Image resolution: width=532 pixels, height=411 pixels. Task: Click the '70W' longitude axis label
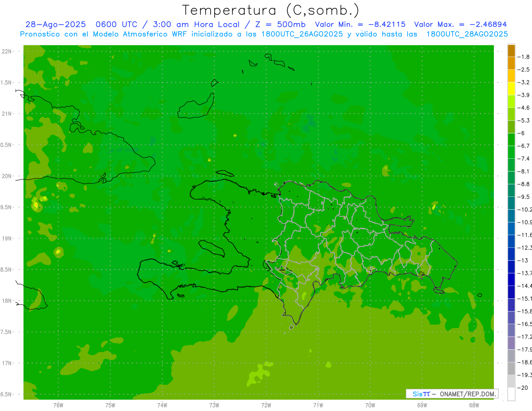click(370, 405)
